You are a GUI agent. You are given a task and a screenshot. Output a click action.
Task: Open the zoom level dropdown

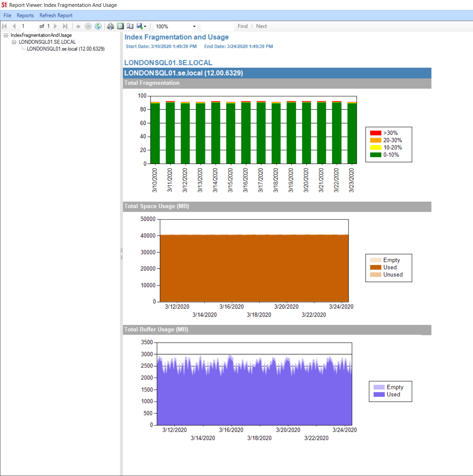(194, 26)
